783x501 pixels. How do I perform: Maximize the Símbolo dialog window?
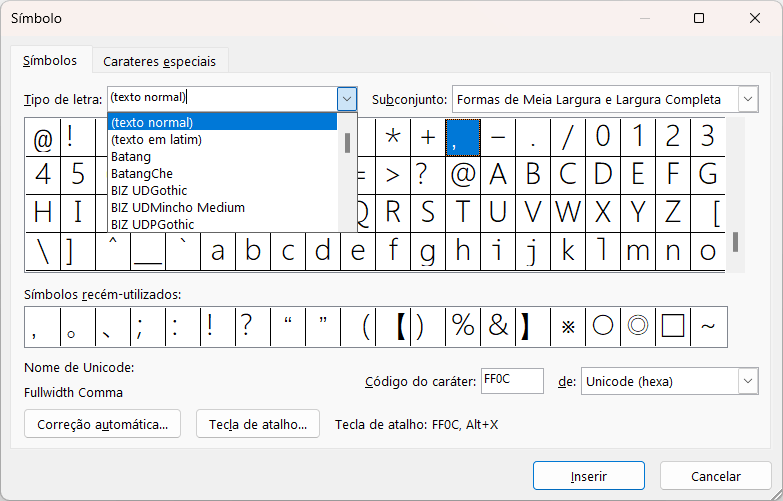(x=699, y=18)
